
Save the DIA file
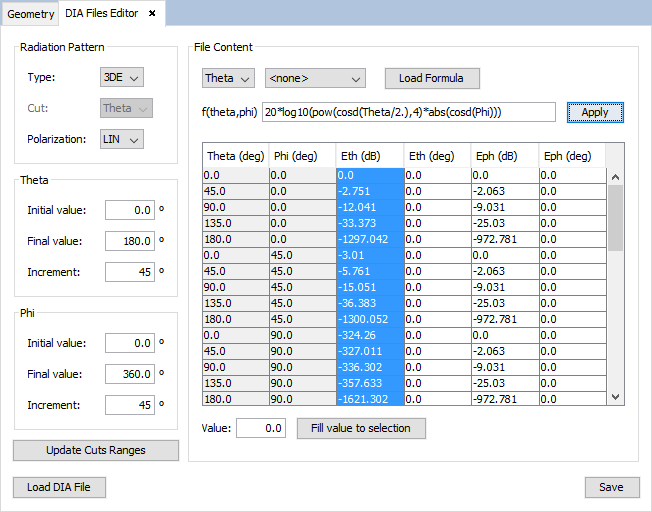pyautogui.click(x=611, y=487)
